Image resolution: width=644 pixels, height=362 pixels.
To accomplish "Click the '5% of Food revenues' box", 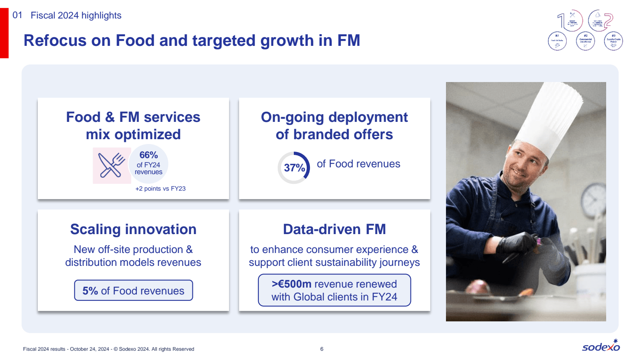I will 133,290.
